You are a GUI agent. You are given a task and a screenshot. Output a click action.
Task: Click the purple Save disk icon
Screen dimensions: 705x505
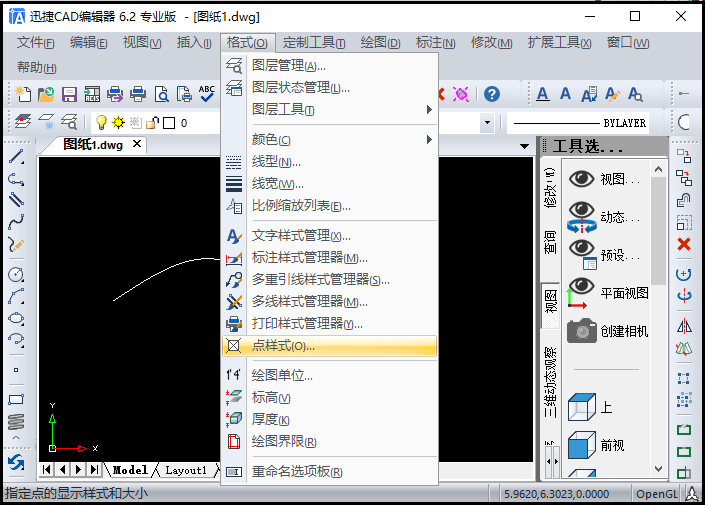69,94
